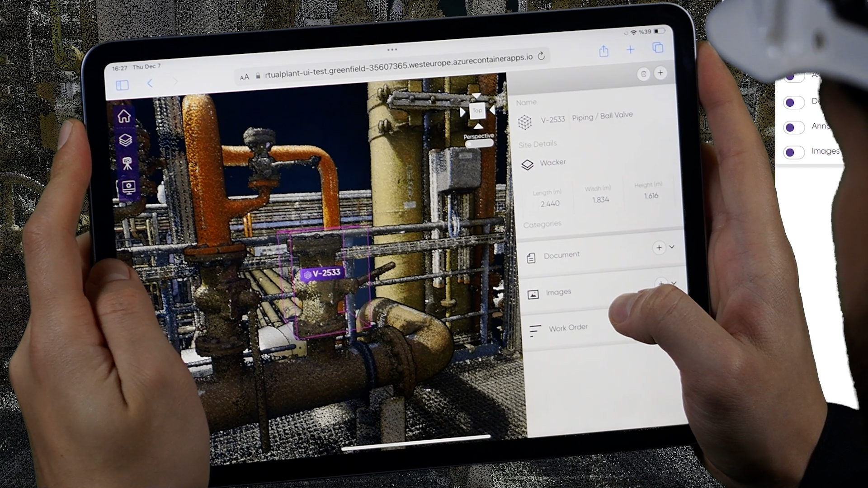Select the V-2533 label tag in 3D view
868x488 pixels.
click(322, 273)
